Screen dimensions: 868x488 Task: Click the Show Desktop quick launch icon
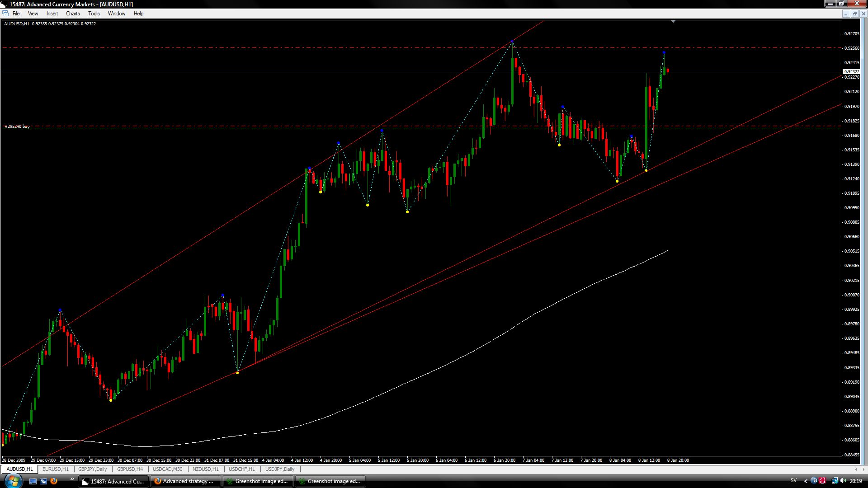coord(33,481)
